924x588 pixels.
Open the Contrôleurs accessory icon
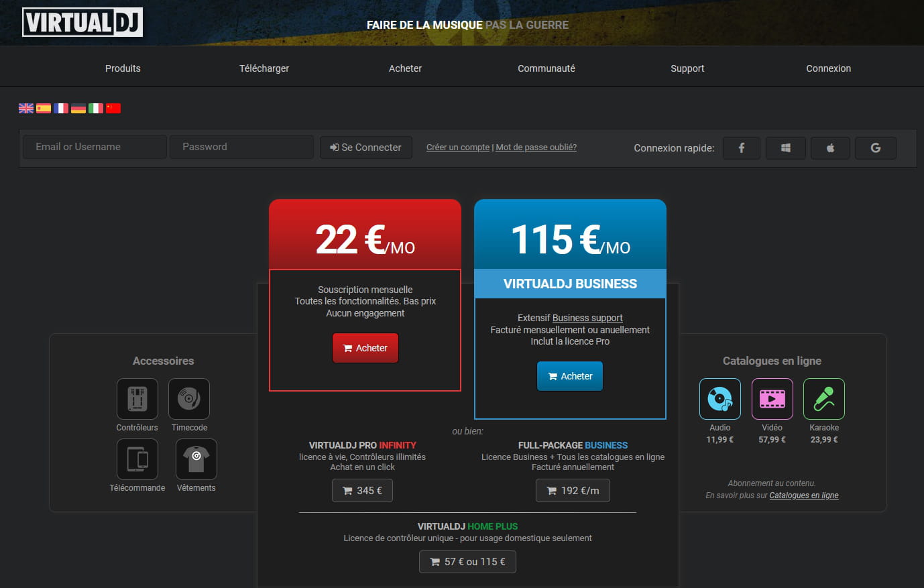click(137, 399)
